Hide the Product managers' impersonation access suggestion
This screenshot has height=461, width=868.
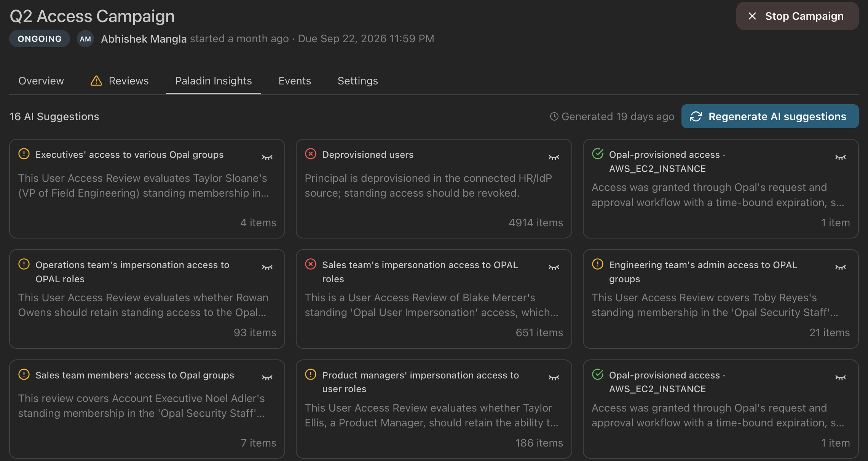pos(554,377)
